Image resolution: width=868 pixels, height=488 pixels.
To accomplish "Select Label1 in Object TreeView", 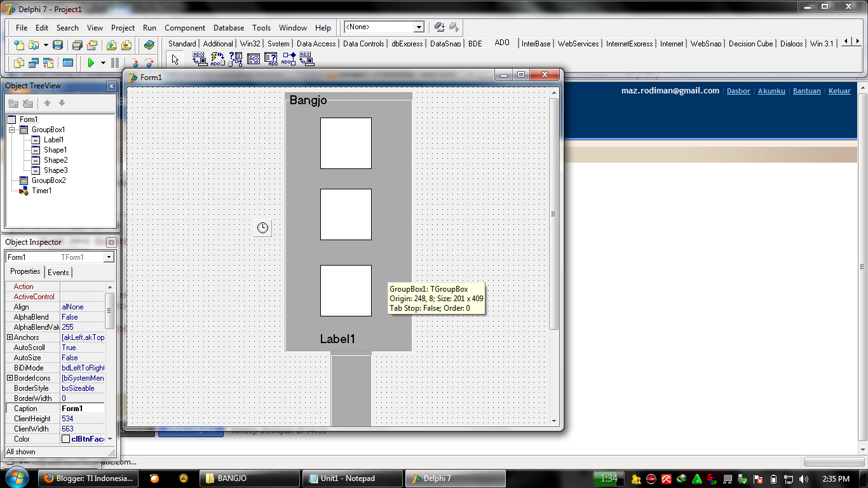I will click(53, 140).
